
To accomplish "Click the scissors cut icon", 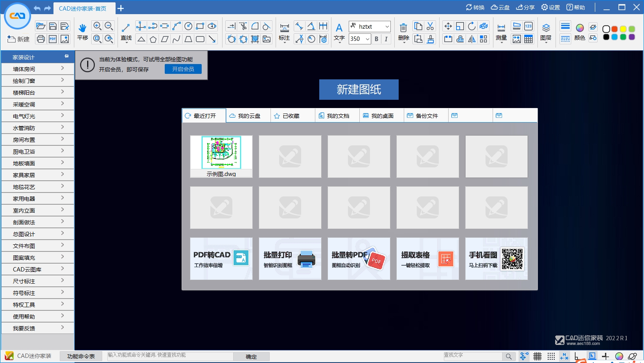I will point(430,26).
